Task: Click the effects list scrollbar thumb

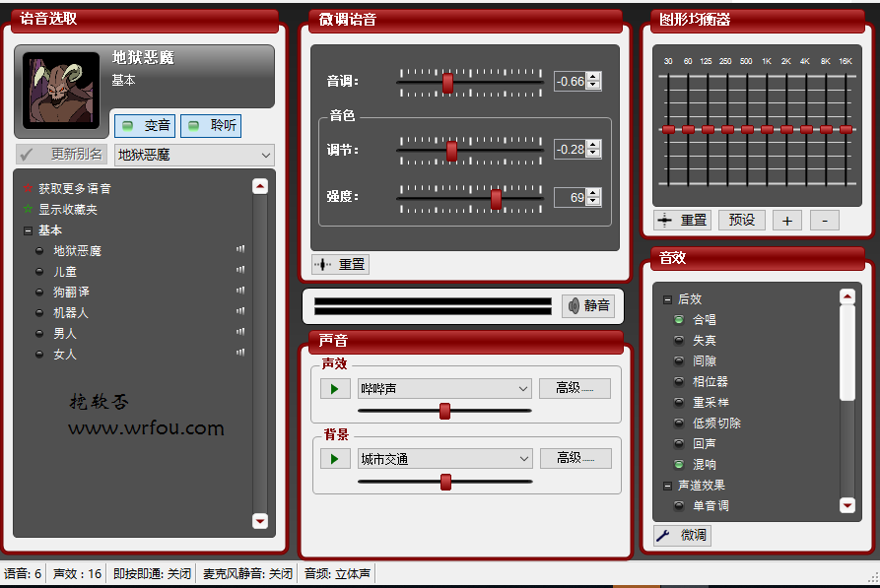Action: click(847, 353)
